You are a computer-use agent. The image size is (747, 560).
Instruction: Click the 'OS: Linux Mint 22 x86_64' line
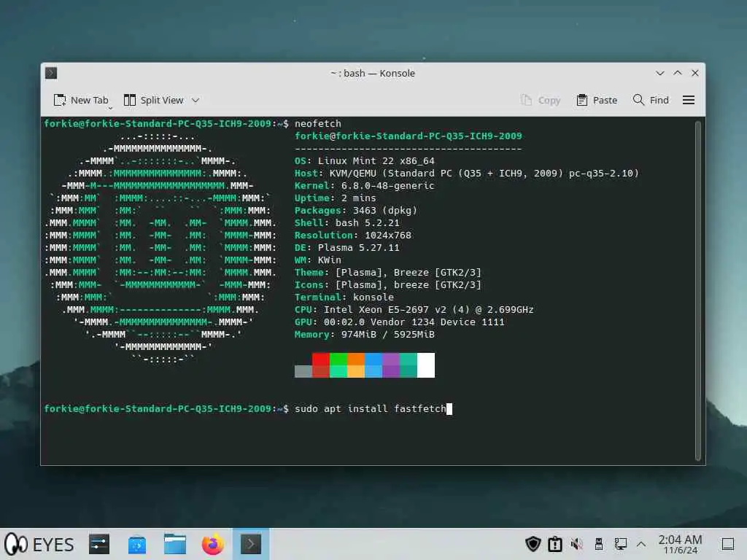click(x=365, y=161)
